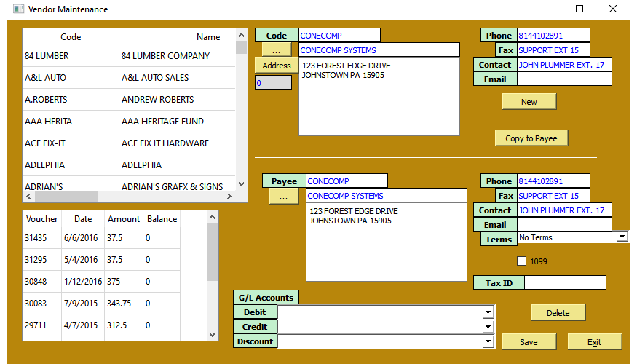Exit the Vendor Maintenance form
Viewport: 637px width, 364px height.
[594, 342]
